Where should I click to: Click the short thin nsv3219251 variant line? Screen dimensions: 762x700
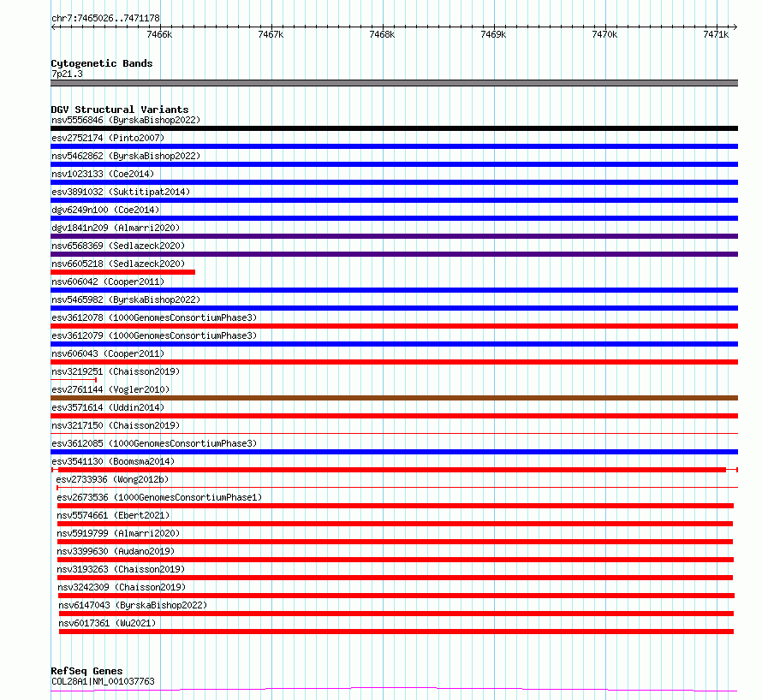(x=74, y=380)
